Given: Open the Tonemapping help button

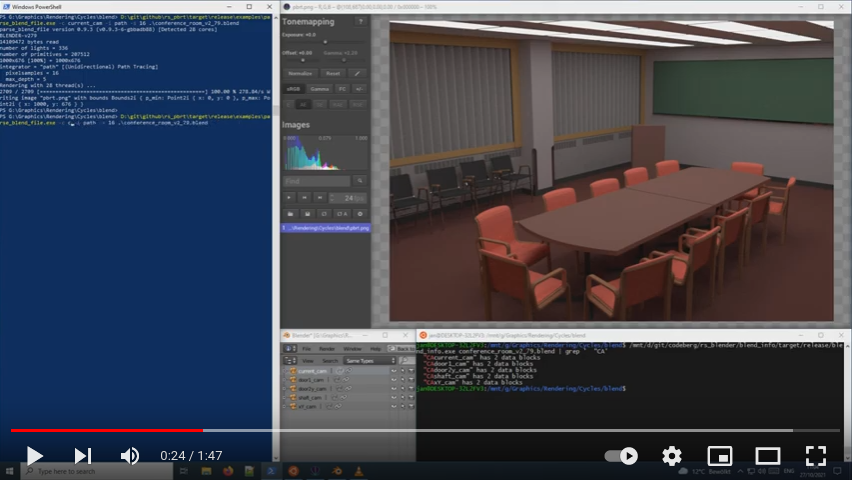Looking at the screenshot, I should [x=360, y=21].
